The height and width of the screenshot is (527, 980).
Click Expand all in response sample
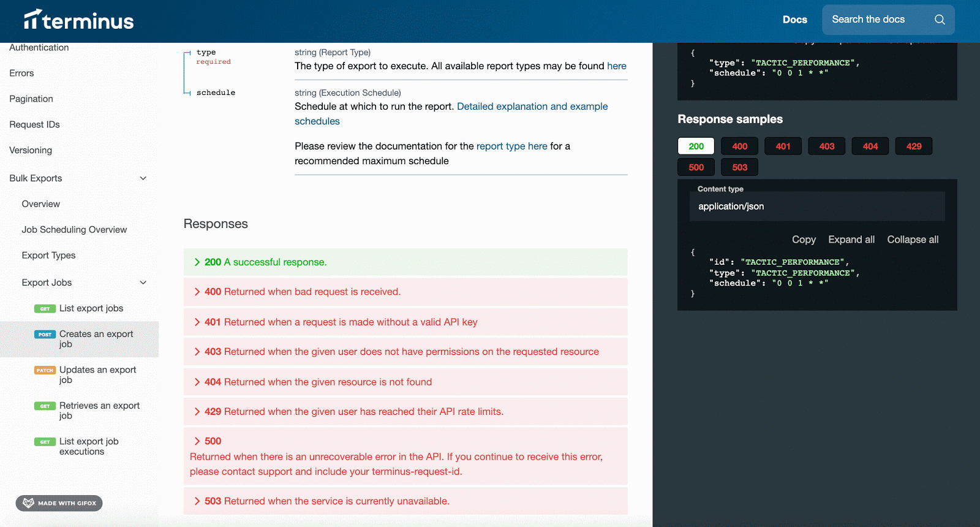pyautogui.click(x=851, y=240)
